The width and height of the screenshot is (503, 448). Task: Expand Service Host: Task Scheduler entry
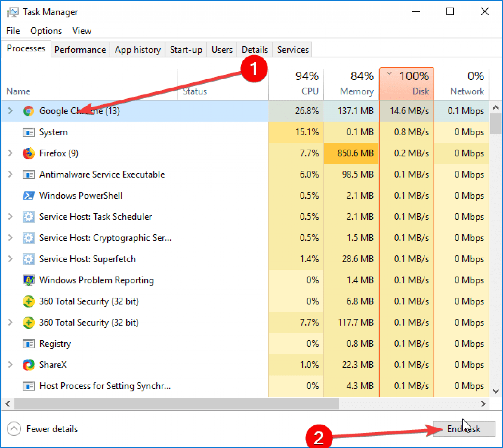10,217
